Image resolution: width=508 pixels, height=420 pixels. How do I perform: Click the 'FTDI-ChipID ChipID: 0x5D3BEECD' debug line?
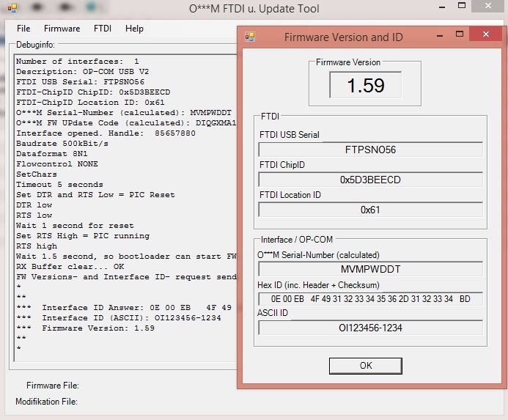(x=93, y=92)
